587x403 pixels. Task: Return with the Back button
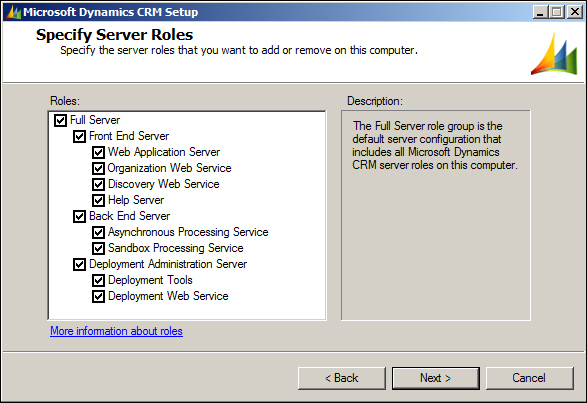click(x=342, y=378)
